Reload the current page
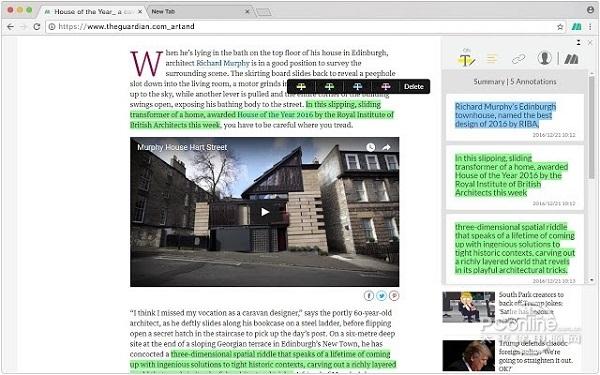 click(37, 27)
